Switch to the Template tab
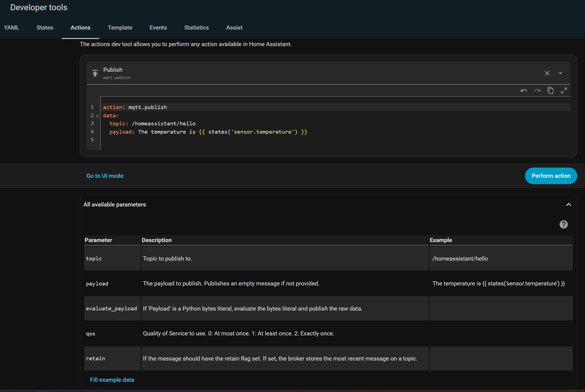The image size is (585, 392). (120, 28)
